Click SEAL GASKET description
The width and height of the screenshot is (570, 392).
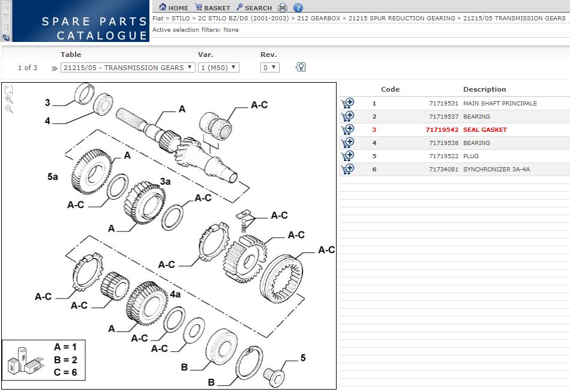click(485, 129)
